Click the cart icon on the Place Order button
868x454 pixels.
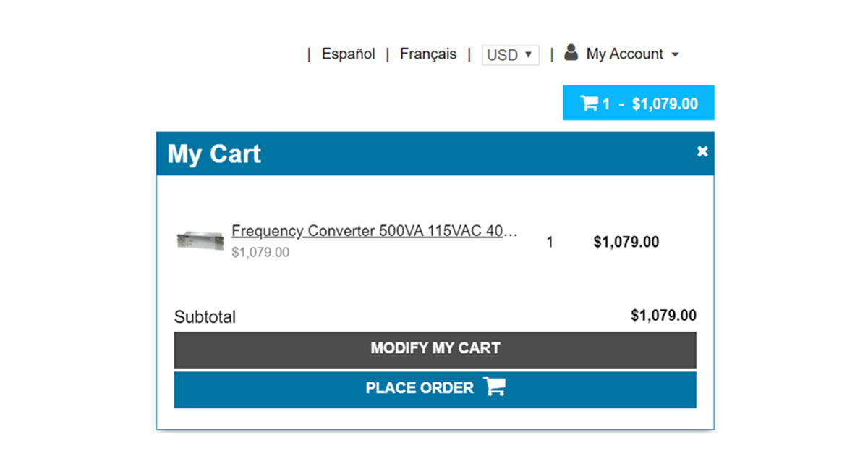pyautogui.click(x=495, y=387)
